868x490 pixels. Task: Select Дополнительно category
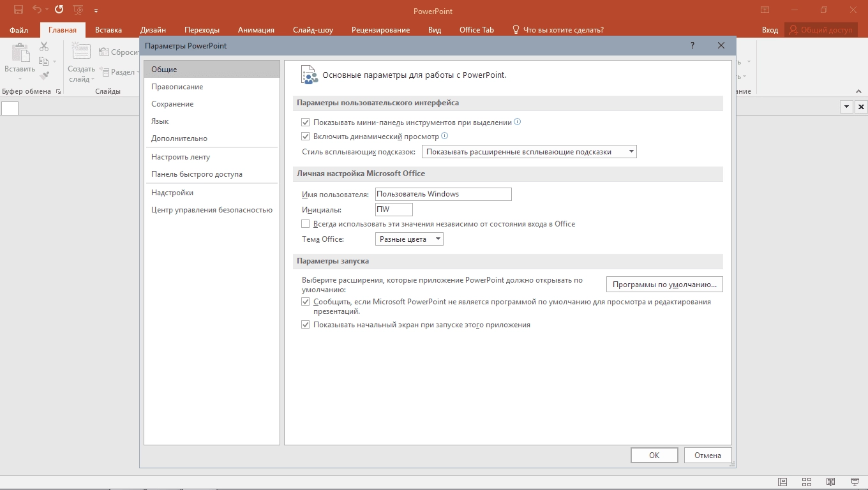click(212, 138)
